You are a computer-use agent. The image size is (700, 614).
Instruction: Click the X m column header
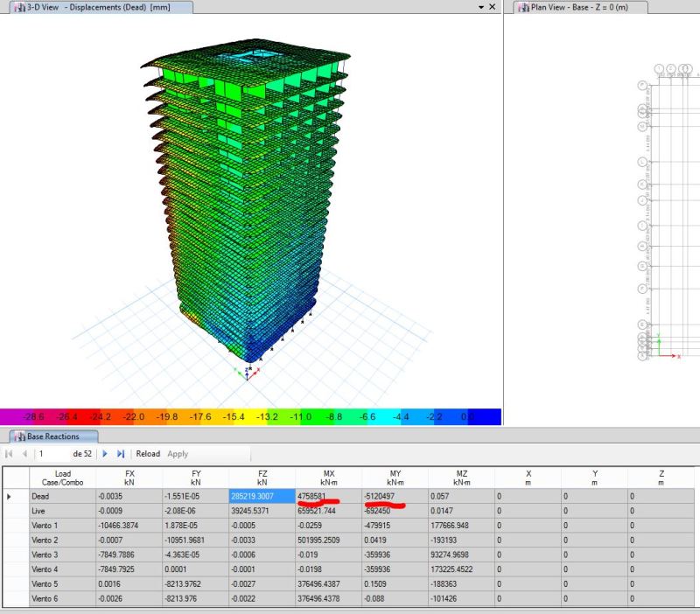528,478
